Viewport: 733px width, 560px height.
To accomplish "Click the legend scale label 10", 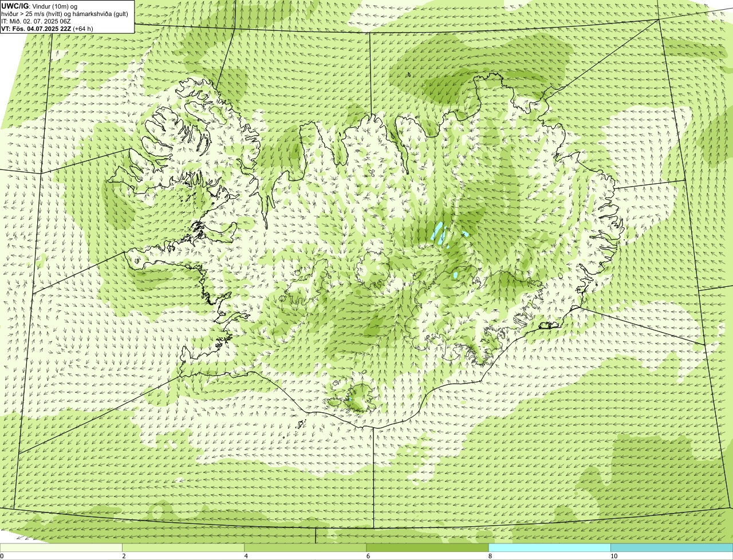I will (614, 556).
